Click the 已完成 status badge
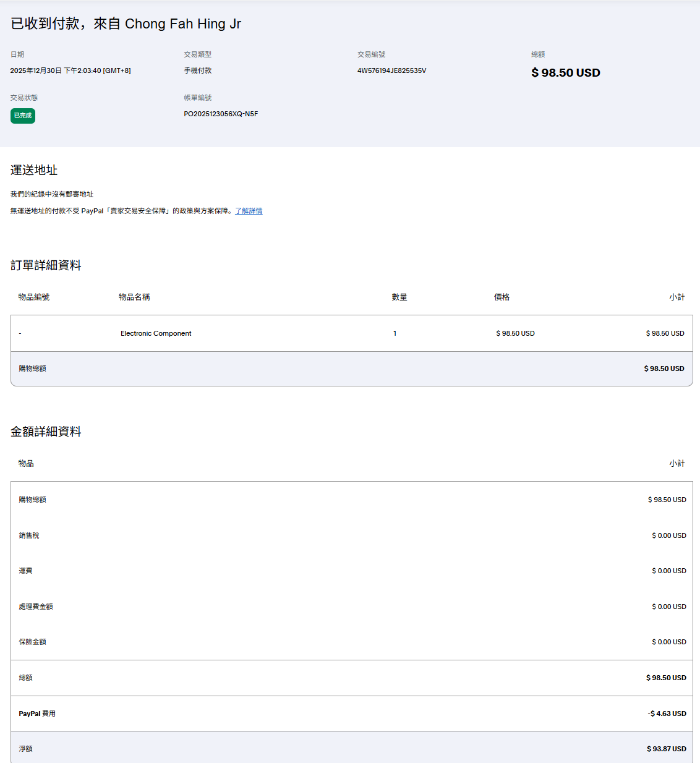 coord(23,116)
